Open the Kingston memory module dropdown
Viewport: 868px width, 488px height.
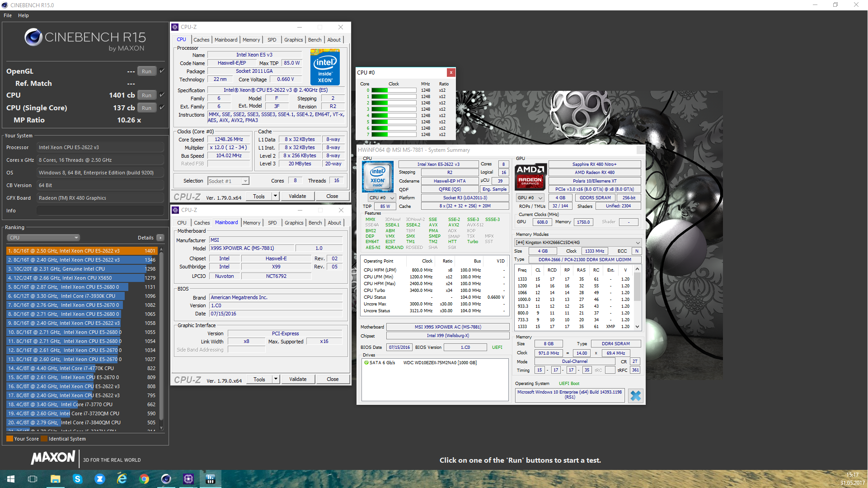tap(578, 242)
